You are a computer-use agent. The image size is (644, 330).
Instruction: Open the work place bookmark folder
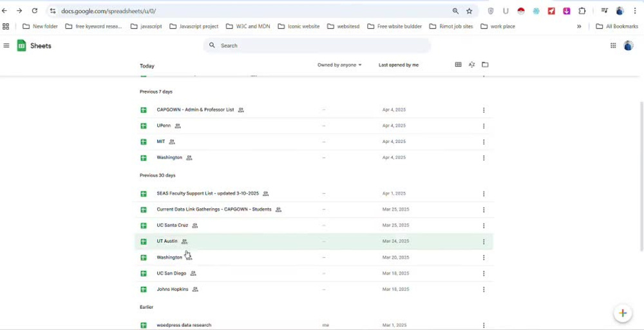(498, 26)
